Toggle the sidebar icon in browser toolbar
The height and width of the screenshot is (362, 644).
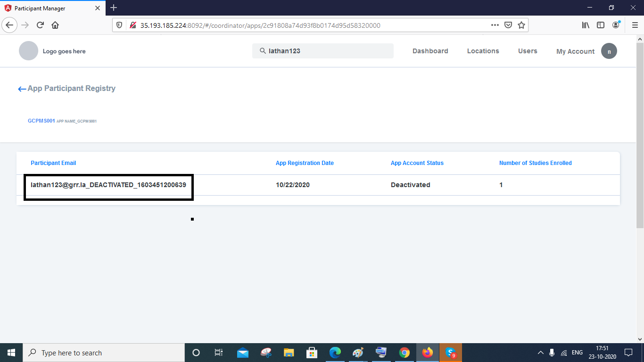601,25
